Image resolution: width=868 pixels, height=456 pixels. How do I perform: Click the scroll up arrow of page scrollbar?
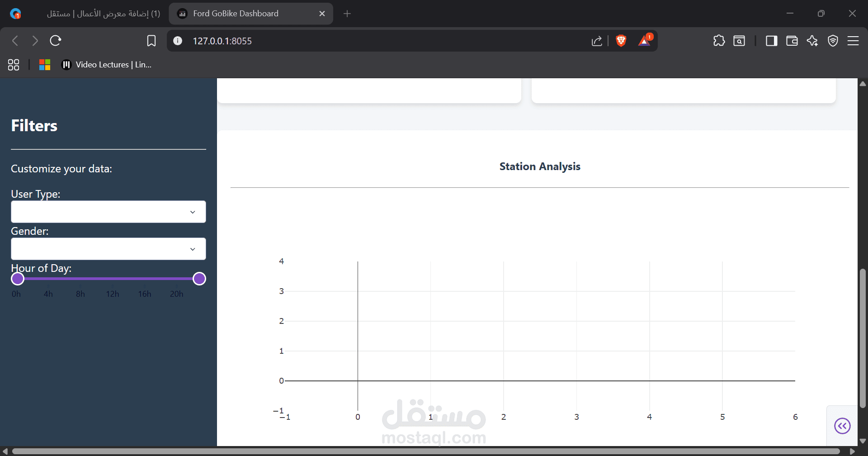click(x=863, y=84)
